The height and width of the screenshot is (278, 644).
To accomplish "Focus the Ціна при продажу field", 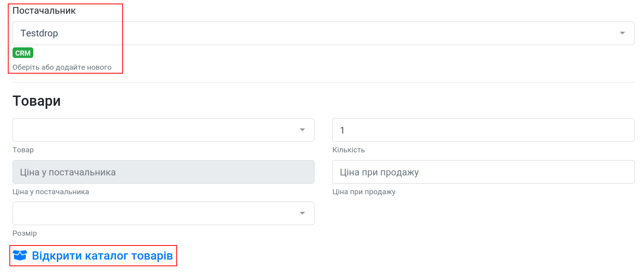I will pos(483,172).
